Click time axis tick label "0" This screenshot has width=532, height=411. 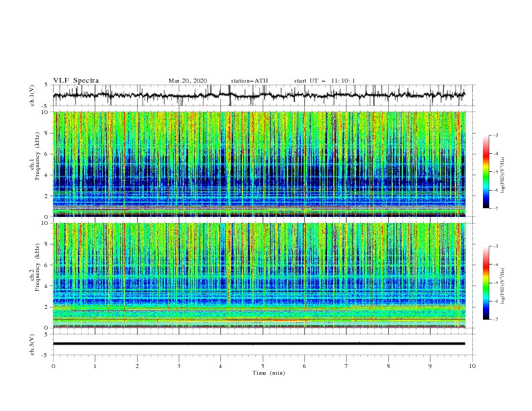[53, 366]
